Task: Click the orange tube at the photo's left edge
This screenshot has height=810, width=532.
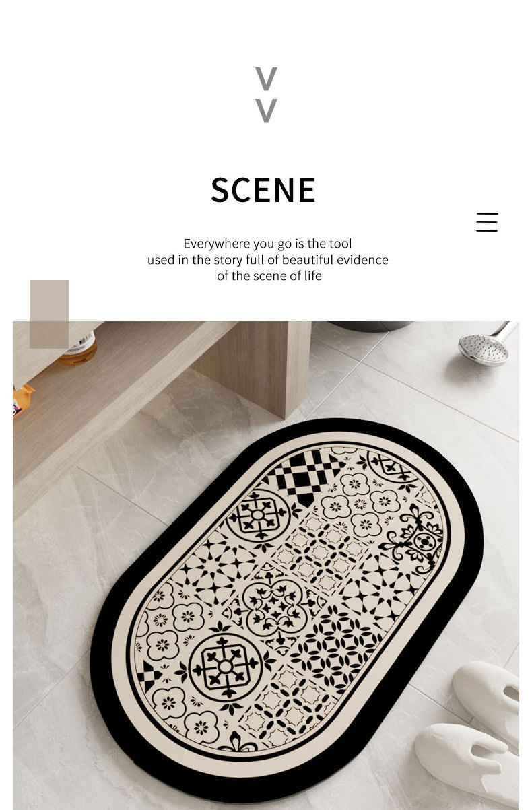Action: (22, 399)
